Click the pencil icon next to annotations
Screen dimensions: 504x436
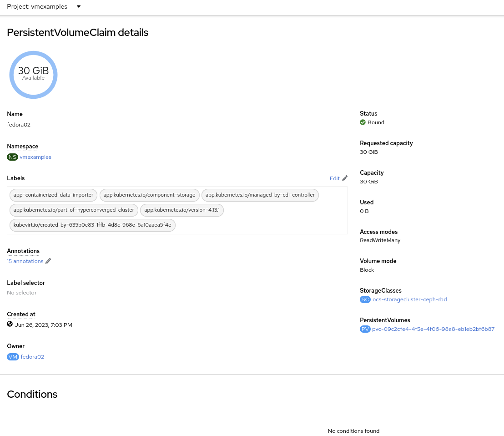48,261
